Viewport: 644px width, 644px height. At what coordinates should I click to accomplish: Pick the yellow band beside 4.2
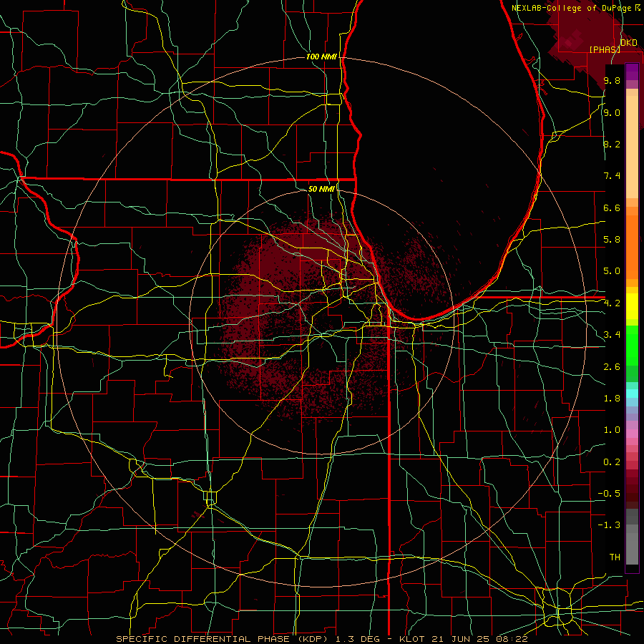point(632,306)
